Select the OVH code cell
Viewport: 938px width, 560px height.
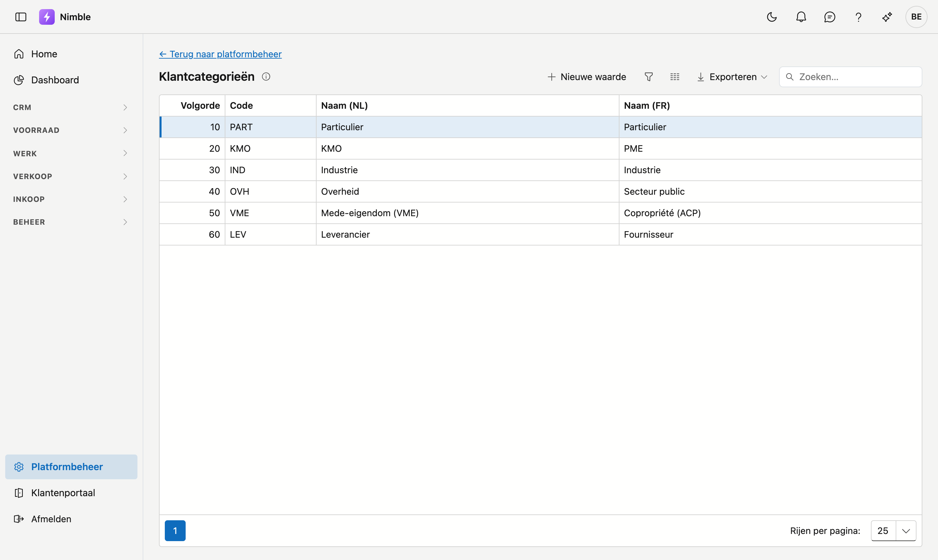pyautogui.click(x=271, y=192)
